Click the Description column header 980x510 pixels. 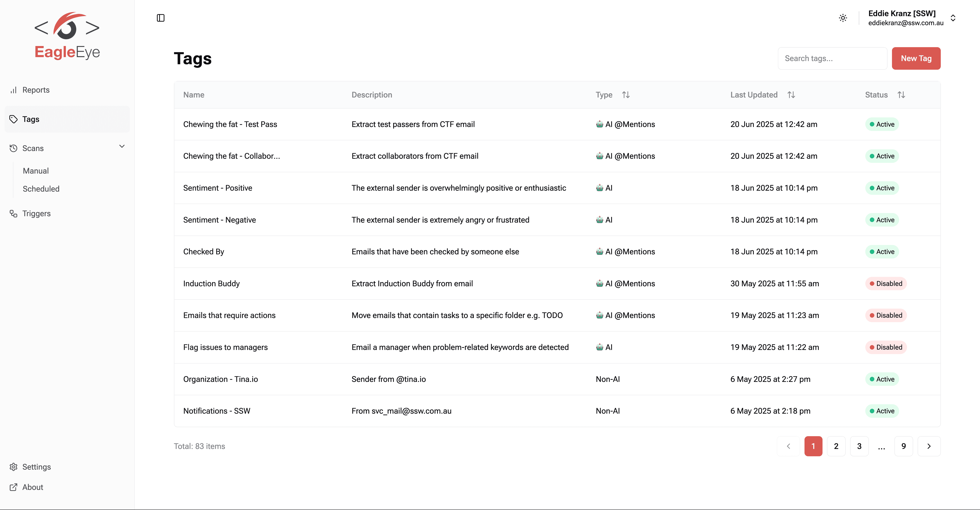coord(372,95)
